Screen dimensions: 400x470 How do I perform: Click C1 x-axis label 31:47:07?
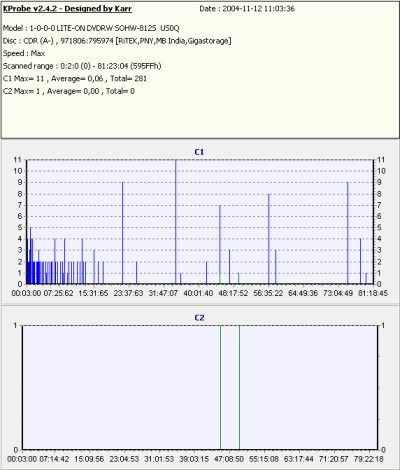(x=163, y=293)
